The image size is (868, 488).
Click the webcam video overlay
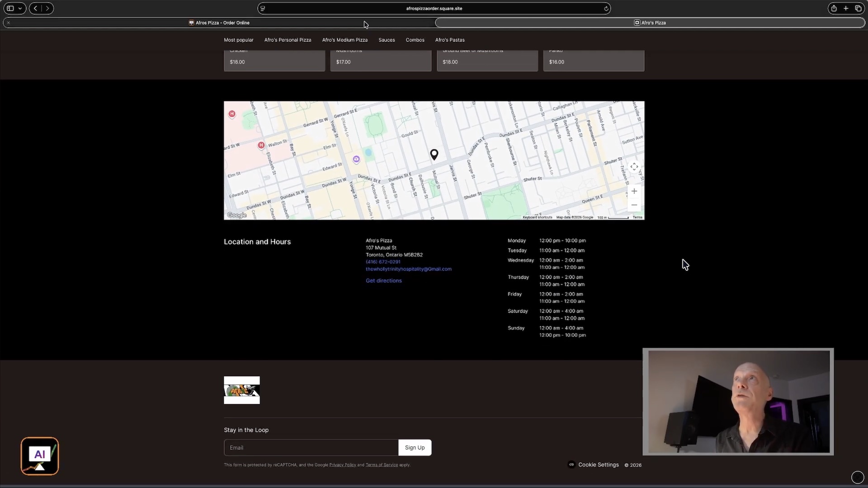coord(738,402)
